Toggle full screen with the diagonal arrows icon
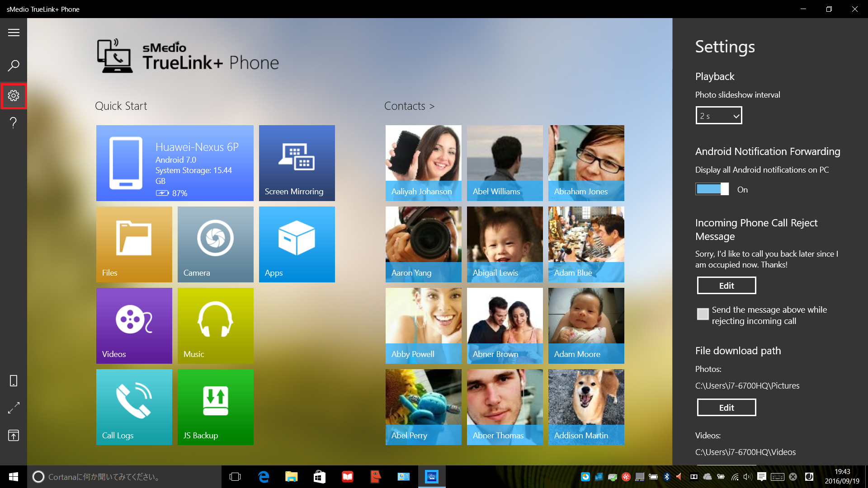Screen dimensions: 868x488 14,408
